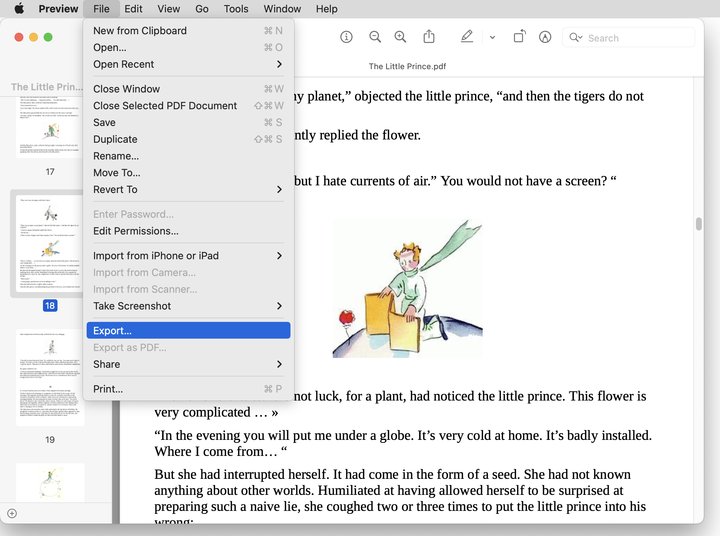Select Print... menu item

[x=188, y=389]
